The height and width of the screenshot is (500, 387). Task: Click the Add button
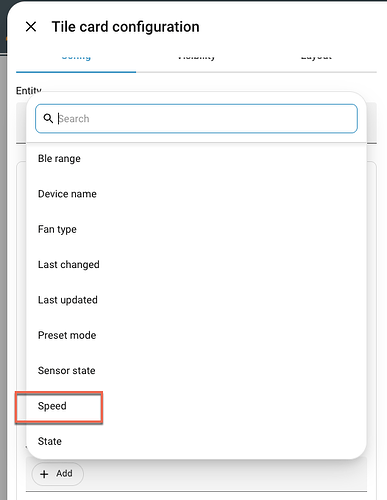pyautogui.click(x=58, y=474)
